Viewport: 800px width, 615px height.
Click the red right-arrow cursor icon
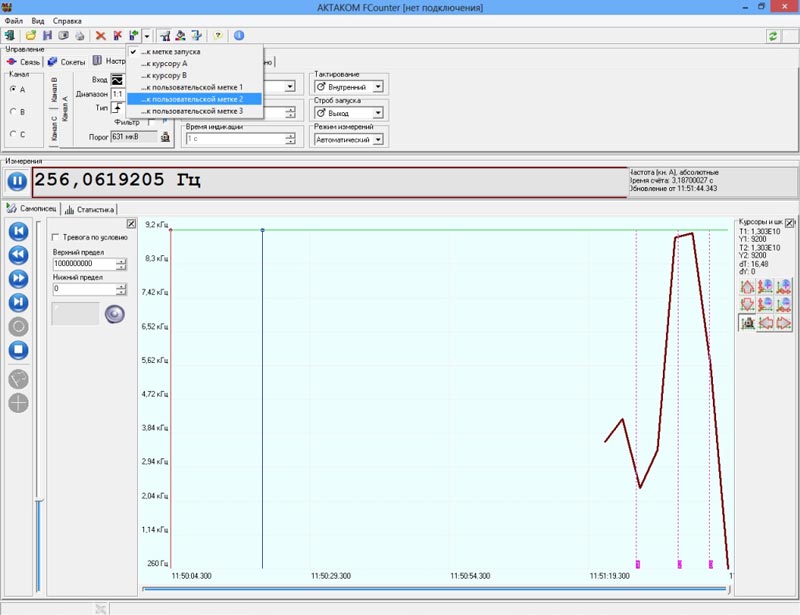783,322
